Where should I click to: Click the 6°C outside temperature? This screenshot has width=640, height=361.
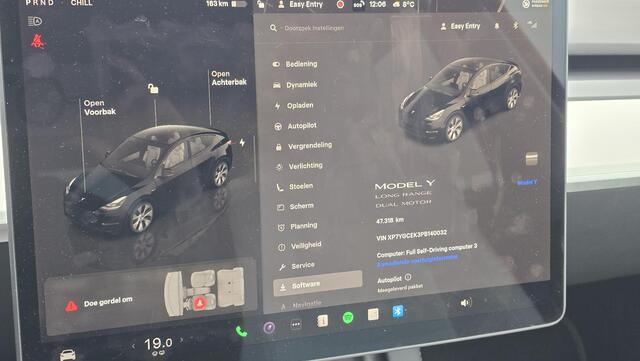404,4
